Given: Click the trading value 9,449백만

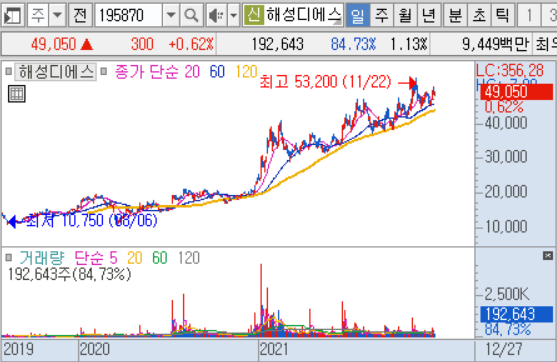Looking at the screenshot, I should pos(496,45).
